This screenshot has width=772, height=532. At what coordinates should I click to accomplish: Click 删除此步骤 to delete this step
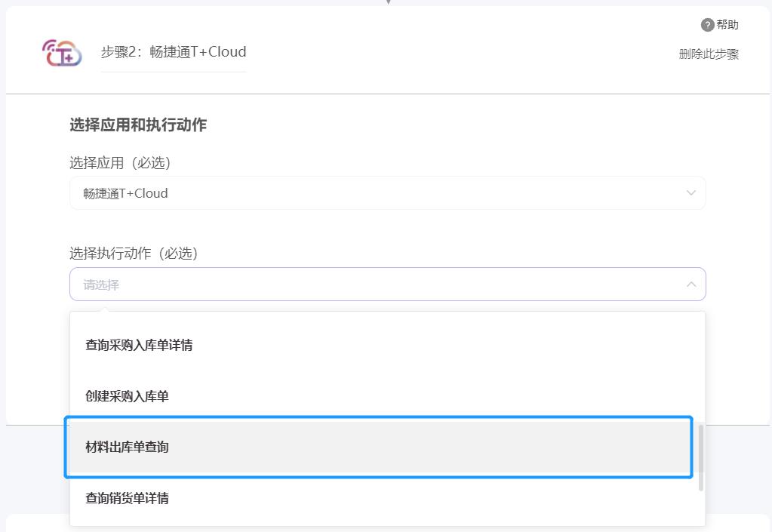click(x=708, y=54)
